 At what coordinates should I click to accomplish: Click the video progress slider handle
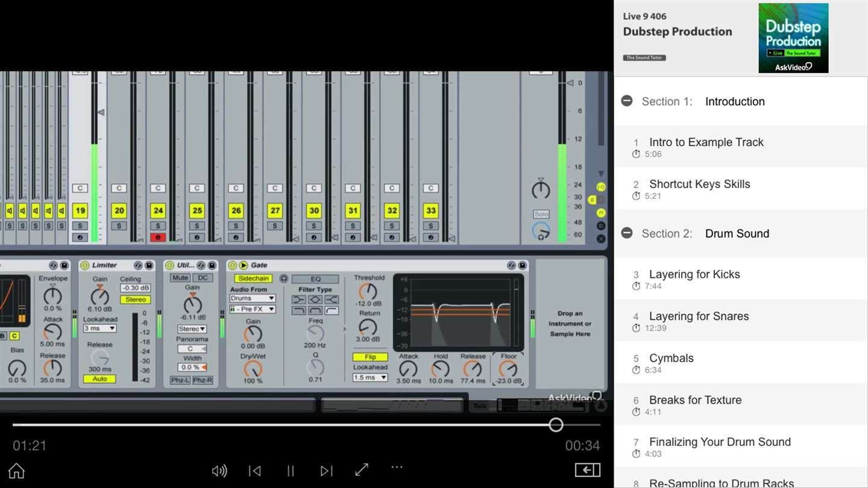pos(556,425)
